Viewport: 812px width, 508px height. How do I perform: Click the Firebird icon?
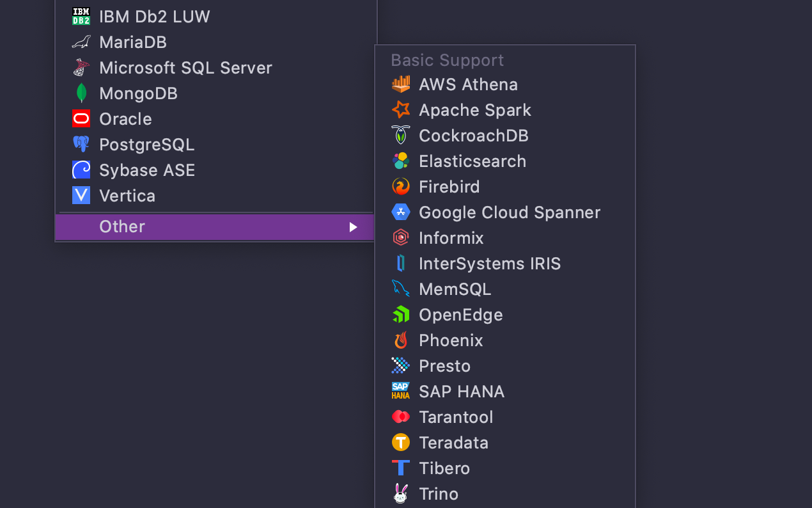pyautogui.click(x=401, y=187)
